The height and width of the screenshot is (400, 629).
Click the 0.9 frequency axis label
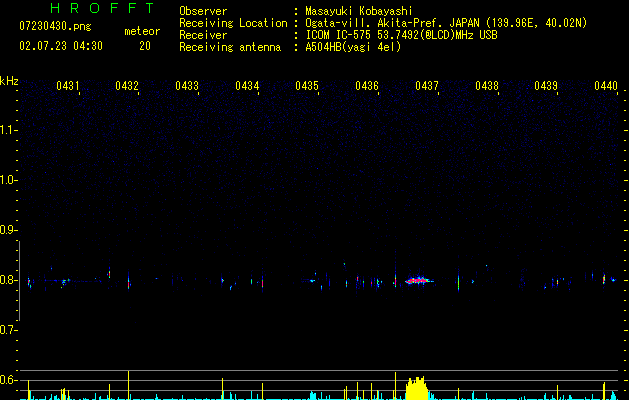coord(9,230)
